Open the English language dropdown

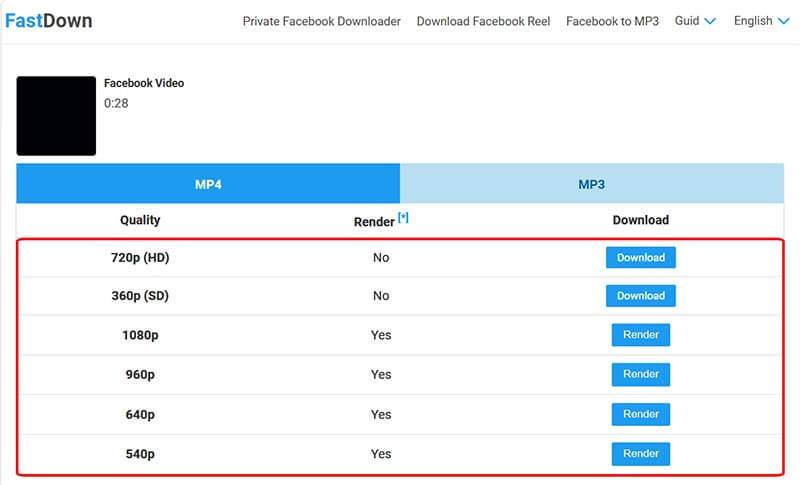[762, 21]
